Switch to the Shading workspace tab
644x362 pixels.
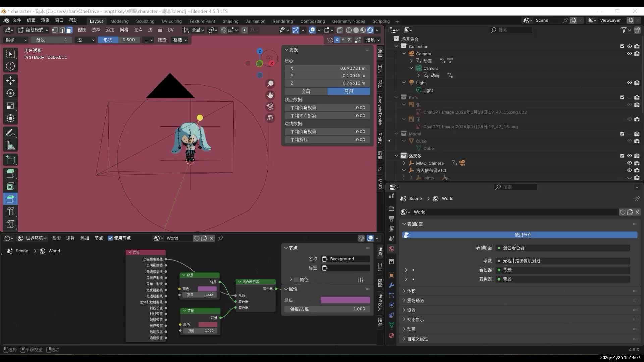[x=230, y=21]
